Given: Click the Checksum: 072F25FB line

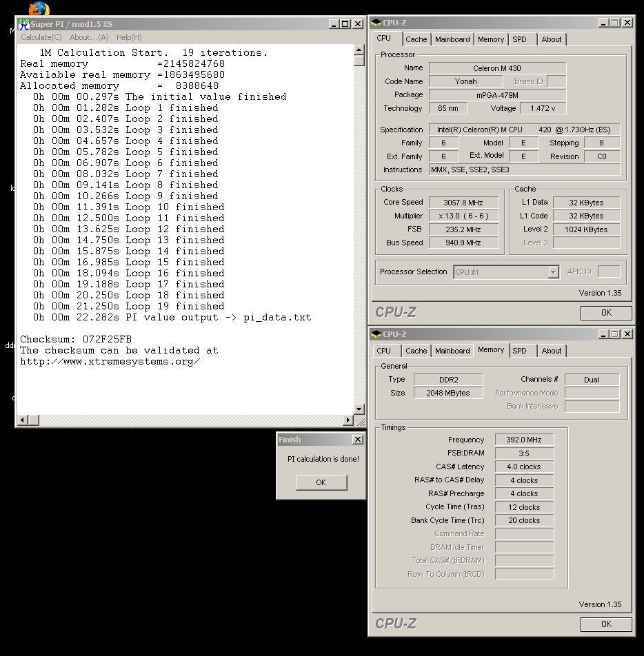Looking at the screenshot, I should 76,339.
